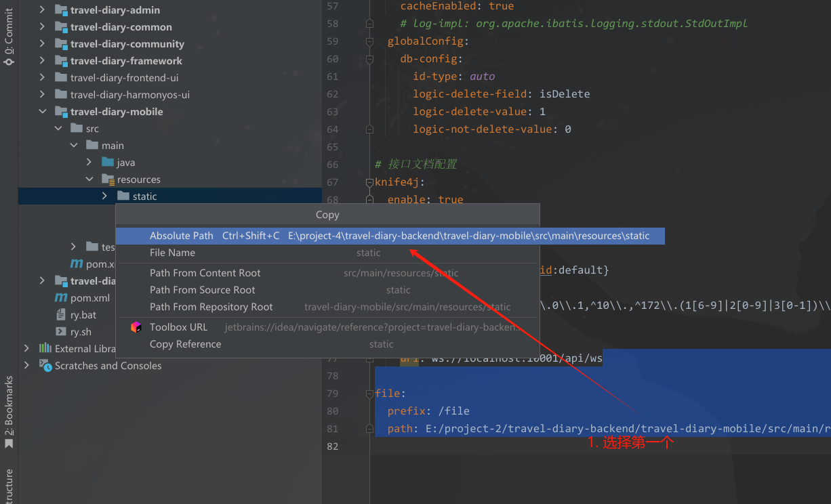Screen dimensions: 831x504
Task: Toggle the code fold marker at line 60
Action: click(369, 59)
